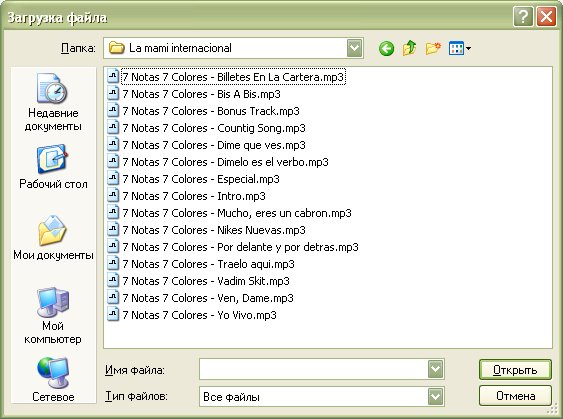Select file name Dimelo es el verbo.mp3
The image size is (563, 419).
225,162
